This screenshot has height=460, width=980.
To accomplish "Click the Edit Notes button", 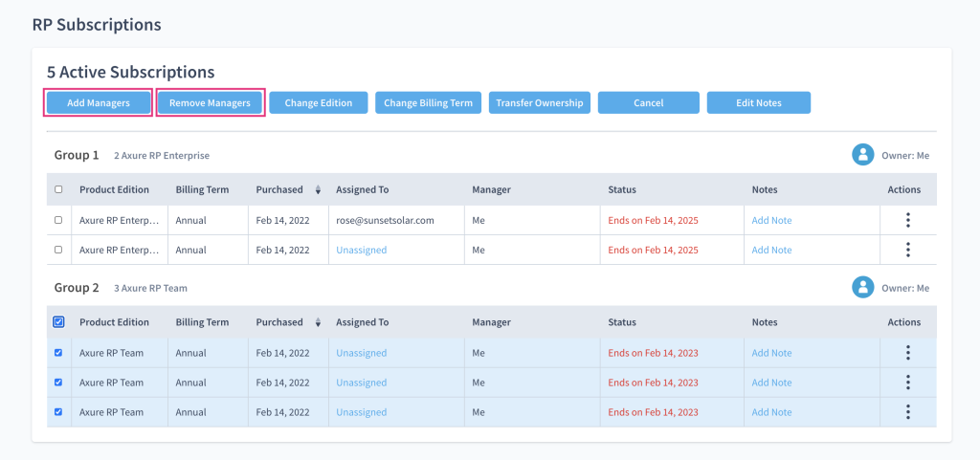I will click(758, 103).
